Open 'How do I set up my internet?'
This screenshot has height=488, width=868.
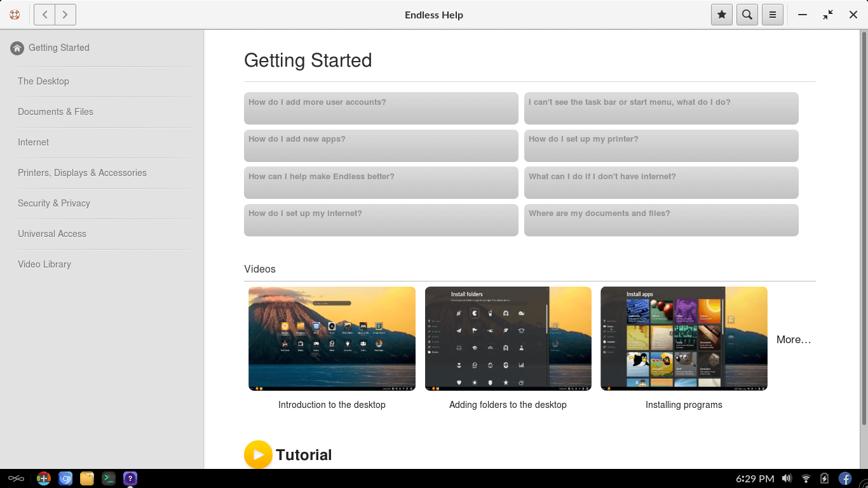(381, 220)
